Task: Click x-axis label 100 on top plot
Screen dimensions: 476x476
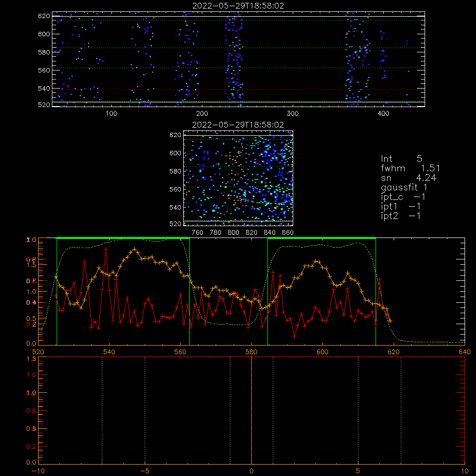Action: click(x=111, y=114)
